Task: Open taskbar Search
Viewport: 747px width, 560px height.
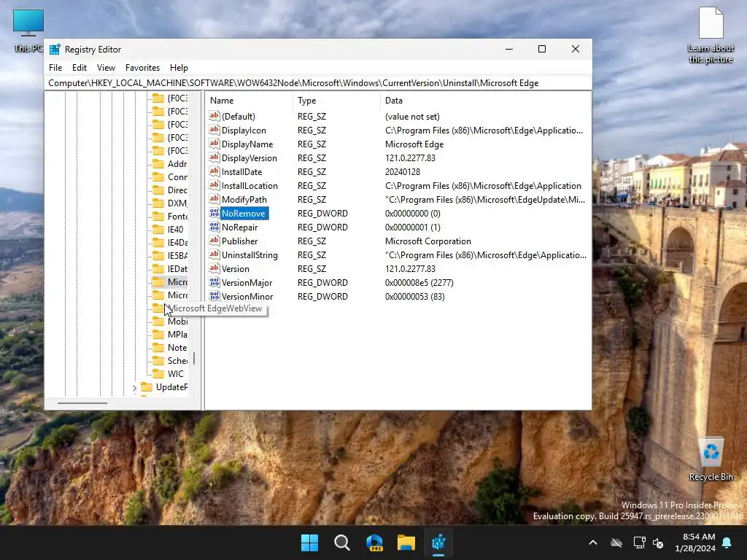Action: pyautogui.click(x=342, y=542)
